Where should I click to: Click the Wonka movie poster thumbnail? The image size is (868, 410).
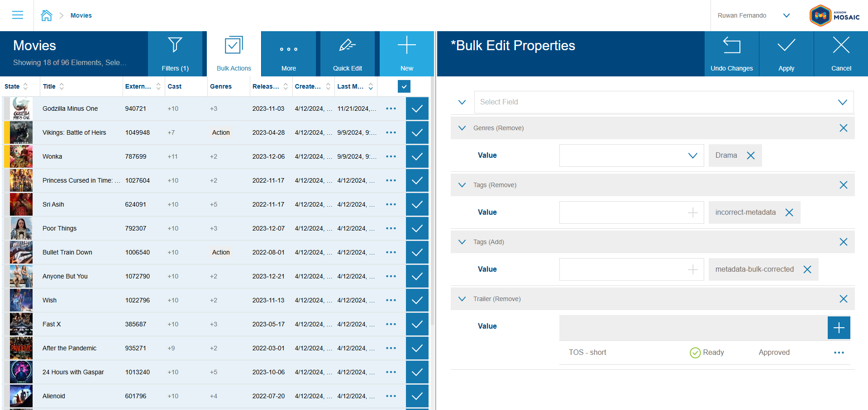(21, 156)
